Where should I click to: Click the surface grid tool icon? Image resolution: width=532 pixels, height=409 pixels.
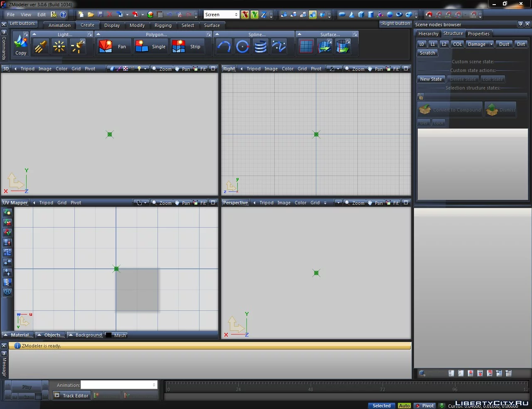tap(306, 47)
